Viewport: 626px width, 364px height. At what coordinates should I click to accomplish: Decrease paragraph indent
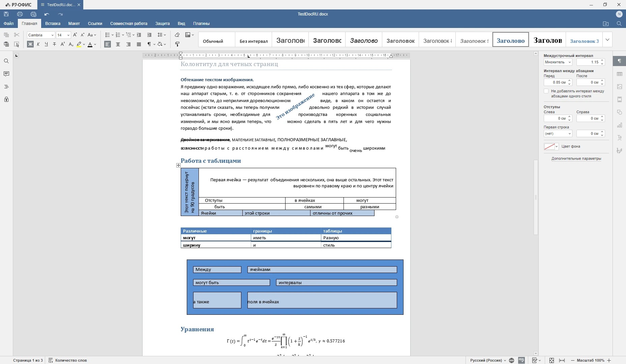click(139, 35)
